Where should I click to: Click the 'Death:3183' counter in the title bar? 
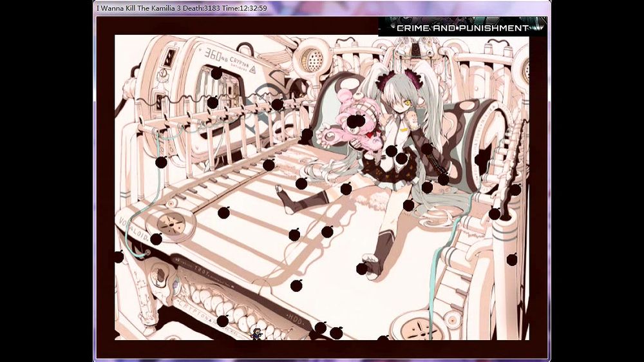[201, 8]
